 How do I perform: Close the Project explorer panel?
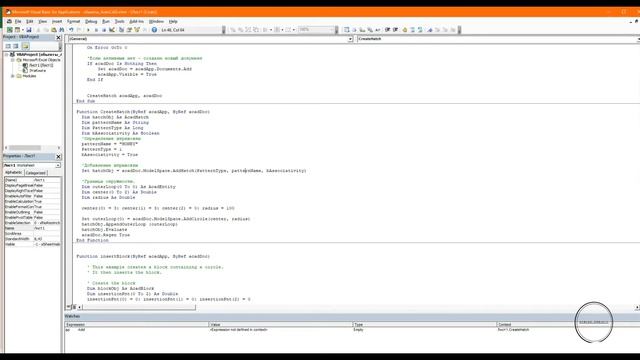click(58, 38)
